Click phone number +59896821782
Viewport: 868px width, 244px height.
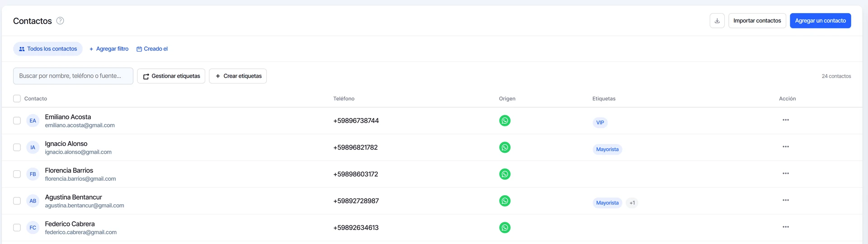click(355, 147)
